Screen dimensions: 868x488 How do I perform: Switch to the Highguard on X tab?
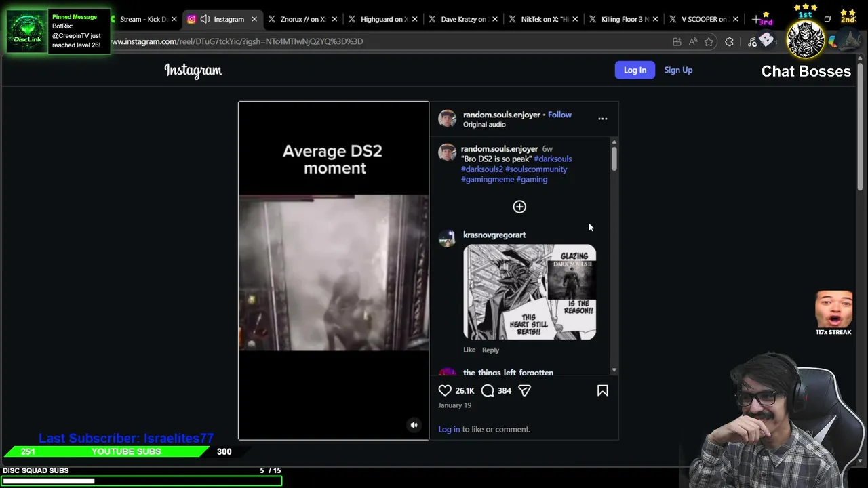[382, 19]
